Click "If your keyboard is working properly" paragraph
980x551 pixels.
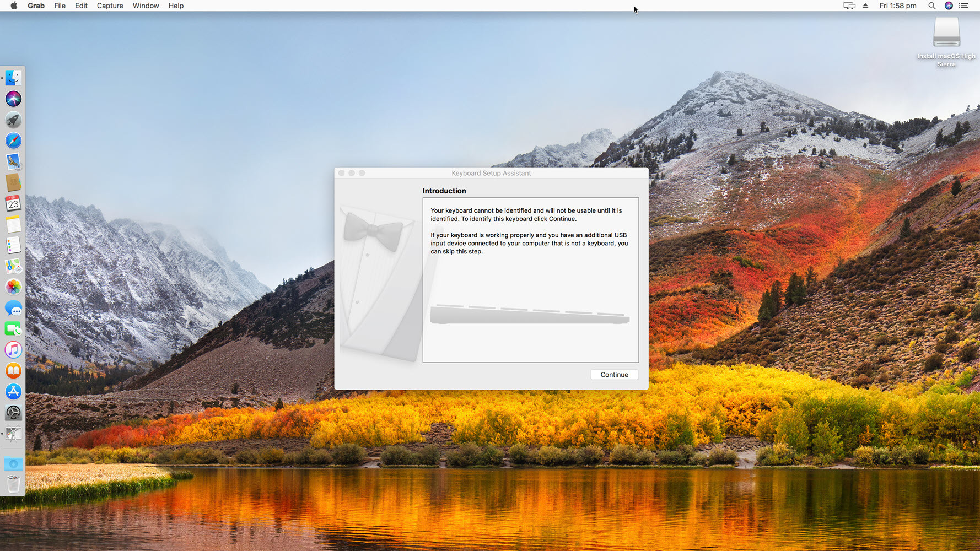click(x=529, y=243)
